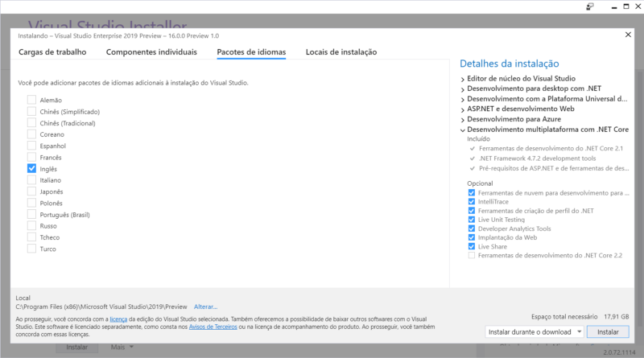Viewport: 644px width, 358px height.
Task: Check Ferramentas de desenvolvimento do .NET Core 2.2
Action: pos(472,255)
